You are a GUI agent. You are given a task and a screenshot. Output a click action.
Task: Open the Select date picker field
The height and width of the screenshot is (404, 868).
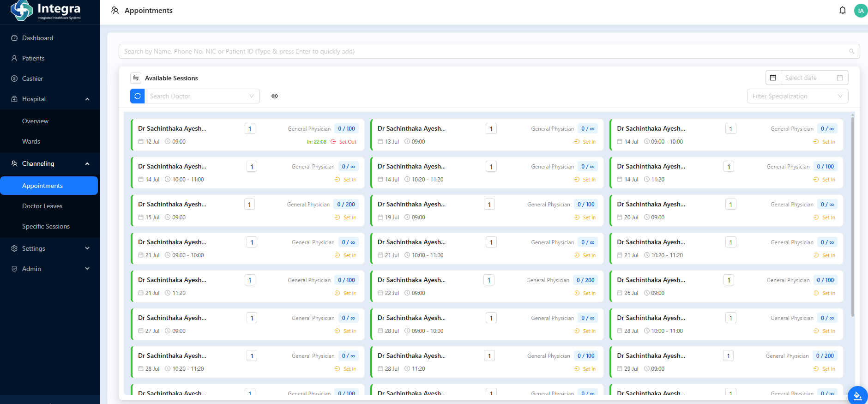814,78
